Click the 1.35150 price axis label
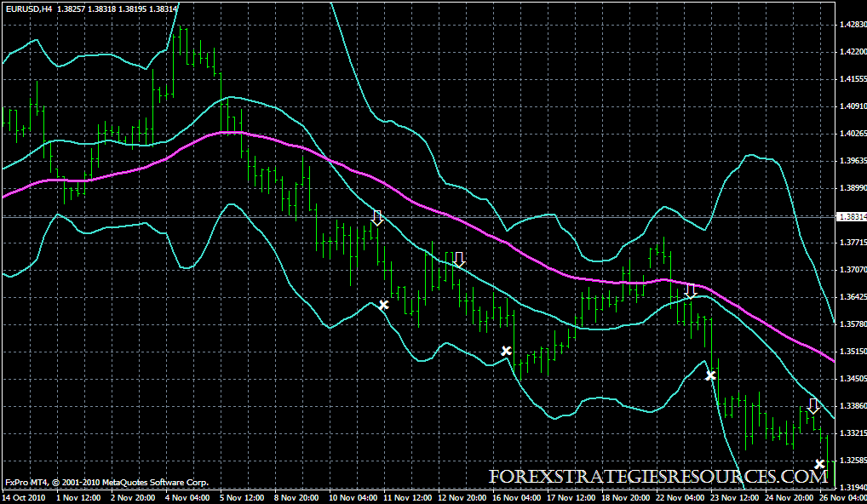Screen dimensions: 867x504 click(x=853, y=352)
